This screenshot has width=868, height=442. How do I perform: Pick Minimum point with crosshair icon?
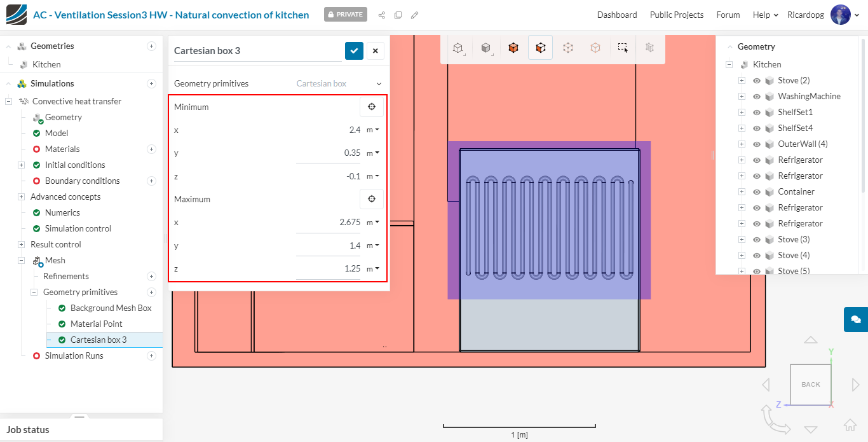pos(372,107)
